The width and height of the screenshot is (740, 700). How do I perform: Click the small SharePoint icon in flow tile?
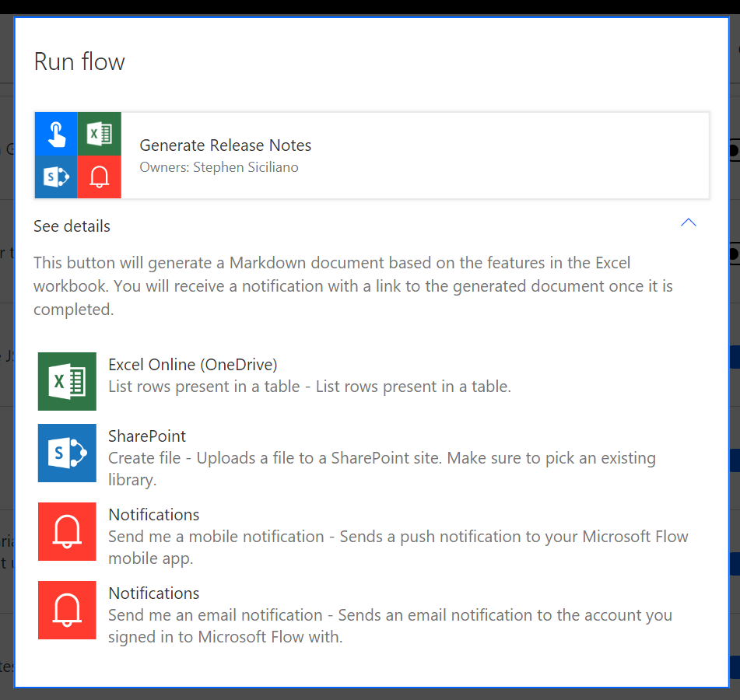coord(56,177)
